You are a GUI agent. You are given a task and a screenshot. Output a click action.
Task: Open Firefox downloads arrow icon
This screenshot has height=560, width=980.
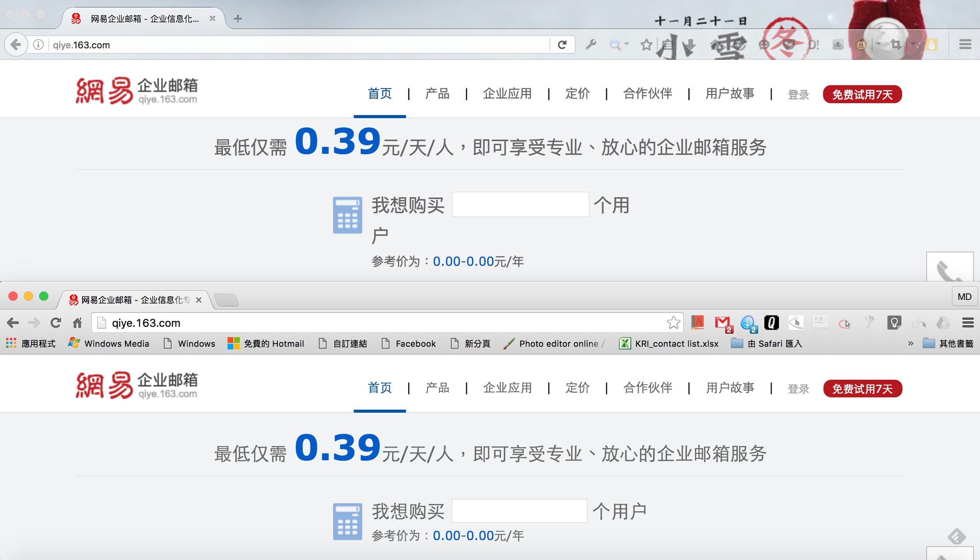click(x=691, y=45)
